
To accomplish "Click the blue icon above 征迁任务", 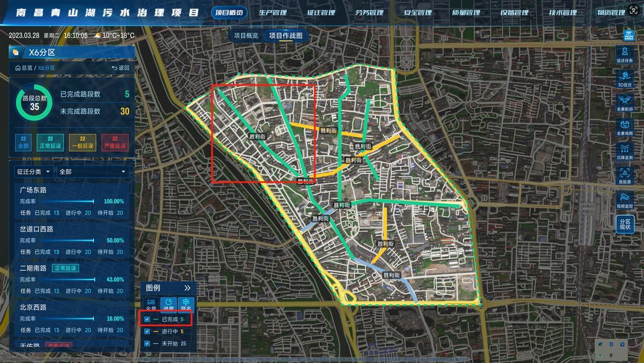I will click(628, 35).
